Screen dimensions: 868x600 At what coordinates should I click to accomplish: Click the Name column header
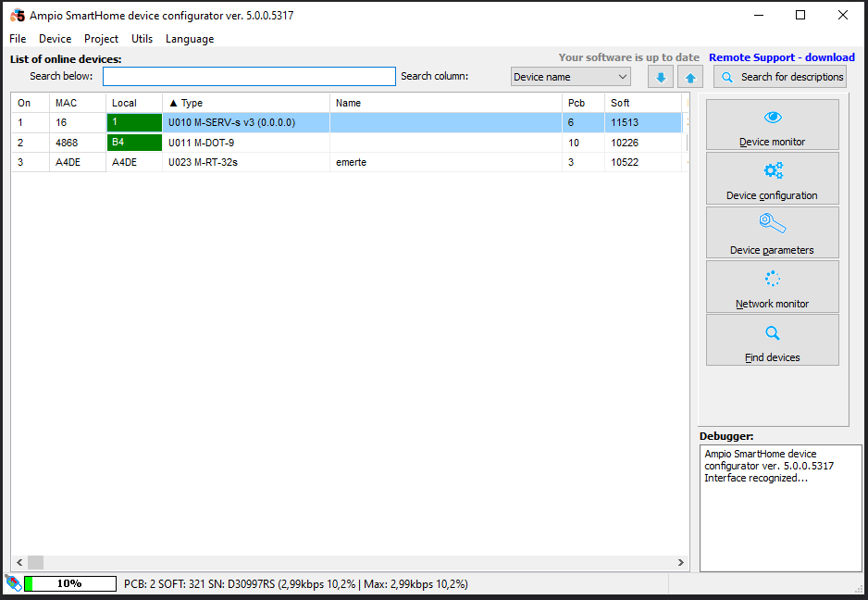446,103
